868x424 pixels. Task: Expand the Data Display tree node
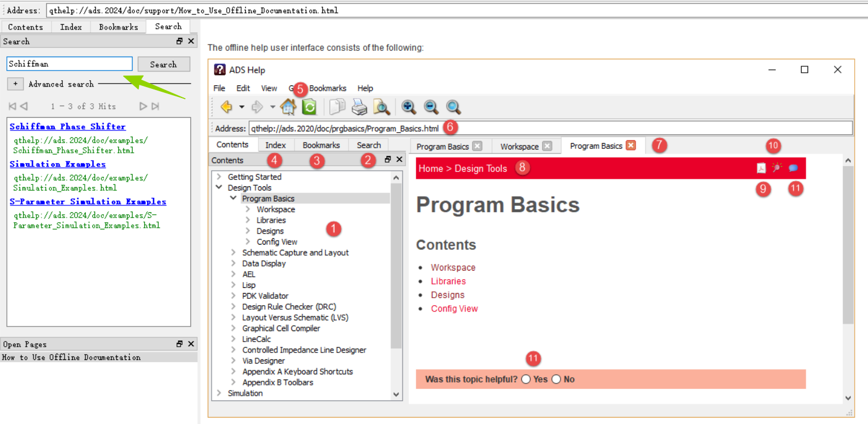pyautogui.click(x=233, y=263)
